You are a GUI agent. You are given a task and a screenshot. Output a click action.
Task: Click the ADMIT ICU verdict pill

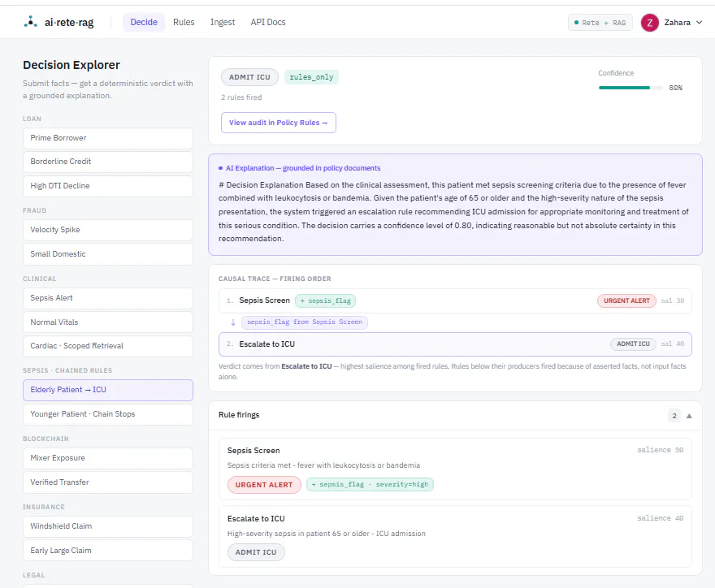point(249,77)
